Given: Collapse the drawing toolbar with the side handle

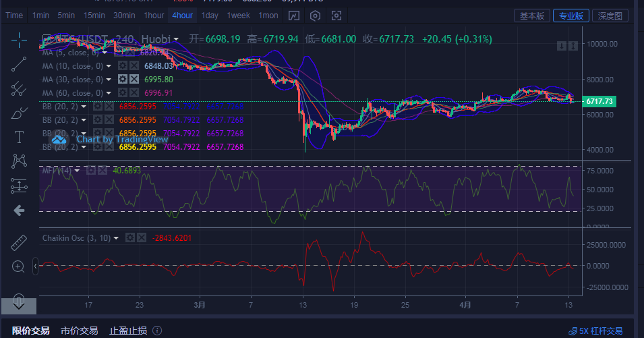Looking at the screenshot, I should [35, 266].
